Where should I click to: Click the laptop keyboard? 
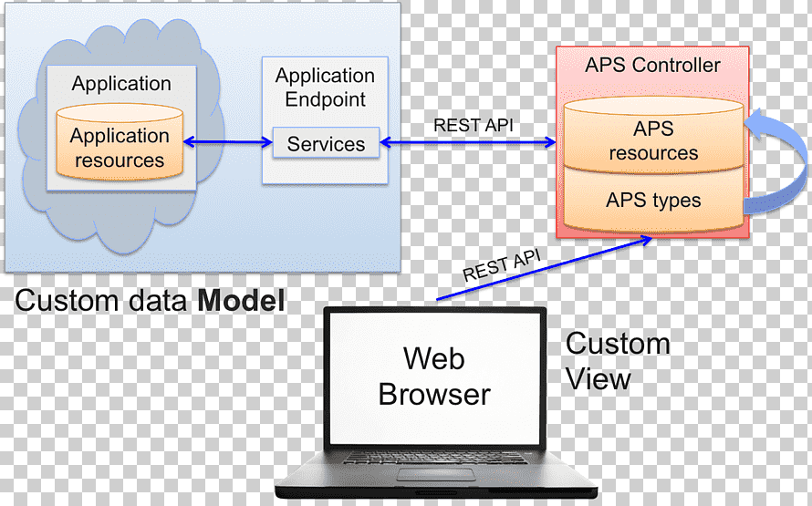coord(435,458)
